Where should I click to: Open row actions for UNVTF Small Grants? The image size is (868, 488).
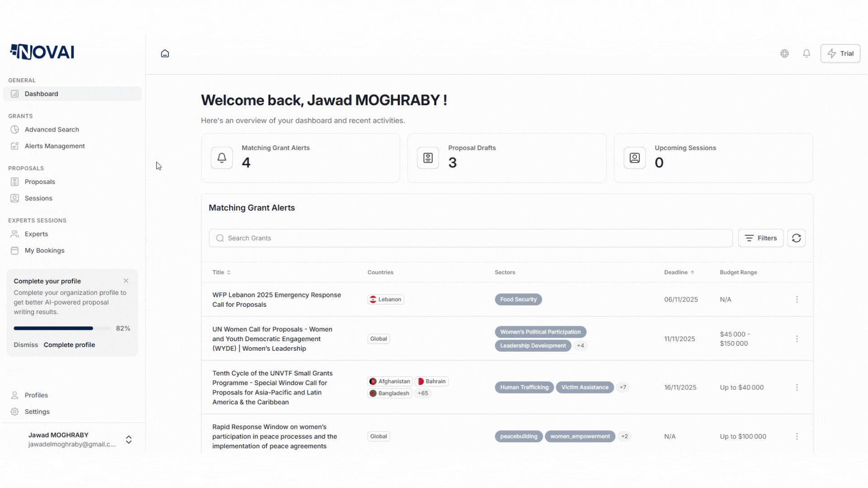point(797,388)
